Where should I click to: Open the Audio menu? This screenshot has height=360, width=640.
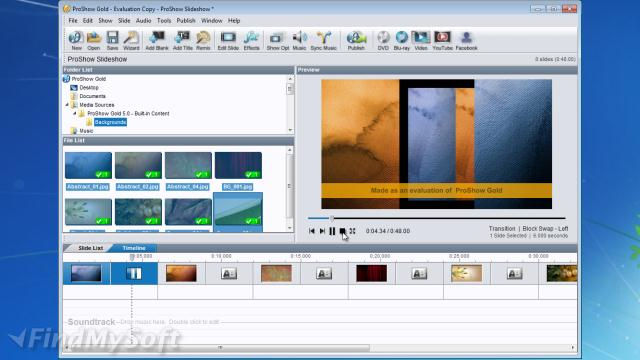[143, 20]
